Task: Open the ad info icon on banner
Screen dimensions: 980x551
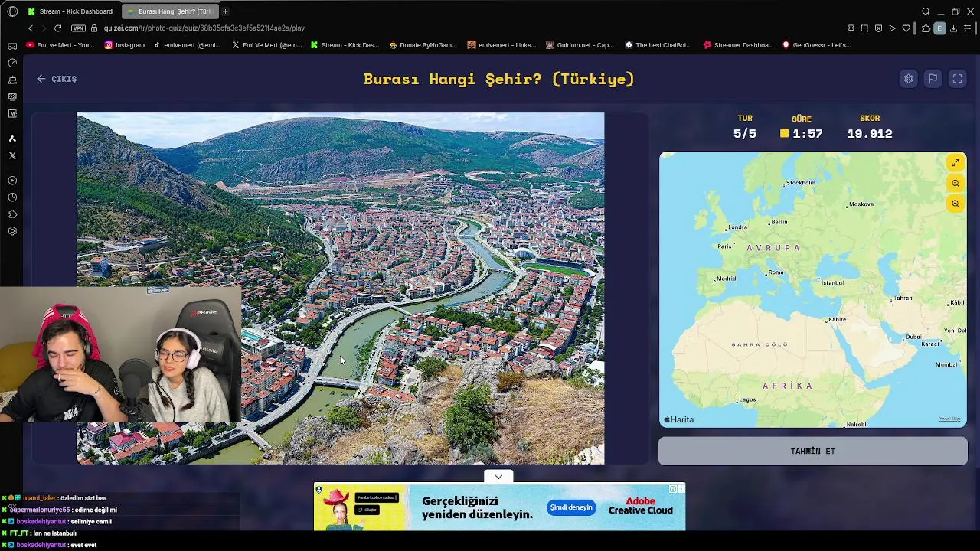Action: point(673,489)
